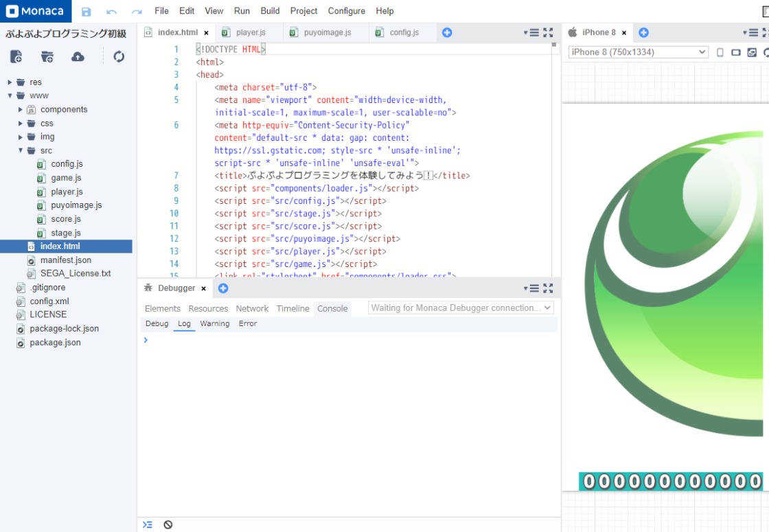This screenshot has width=769, height=532.
Task: Open stage.js in the file tree
Action: tap(66, 233)
